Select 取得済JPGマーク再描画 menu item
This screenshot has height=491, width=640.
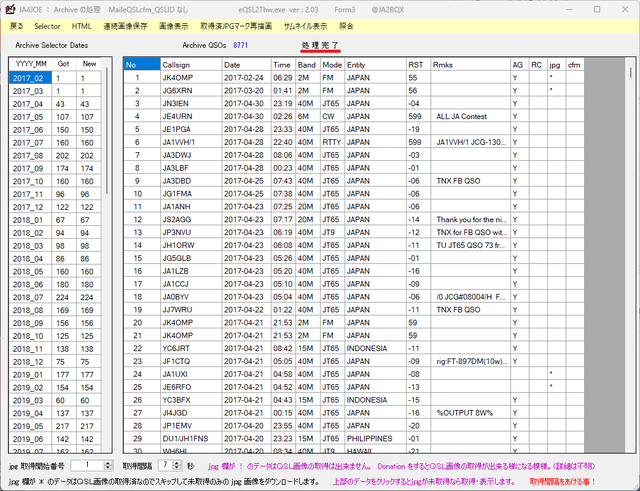click(236, 26)
